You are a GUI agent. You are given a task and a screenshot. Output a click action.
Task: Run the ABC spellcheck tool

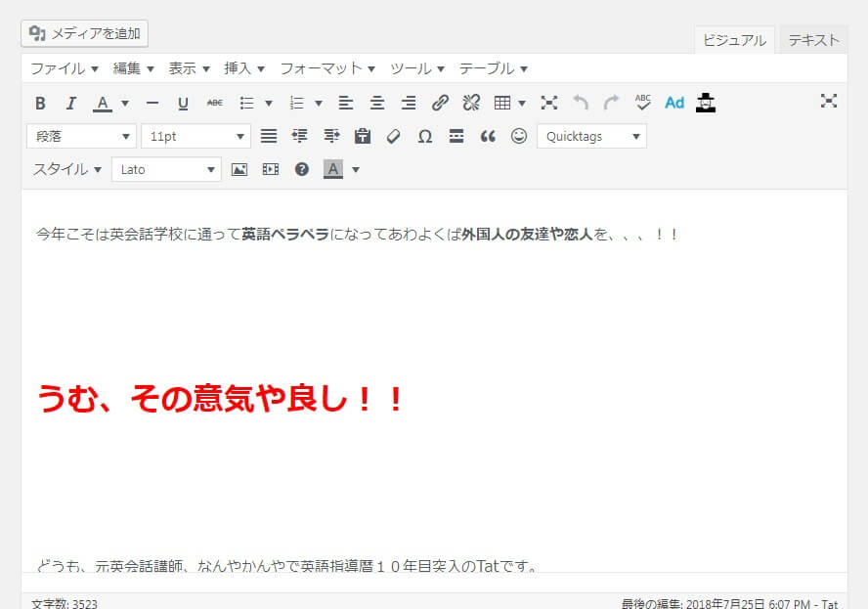643,103
